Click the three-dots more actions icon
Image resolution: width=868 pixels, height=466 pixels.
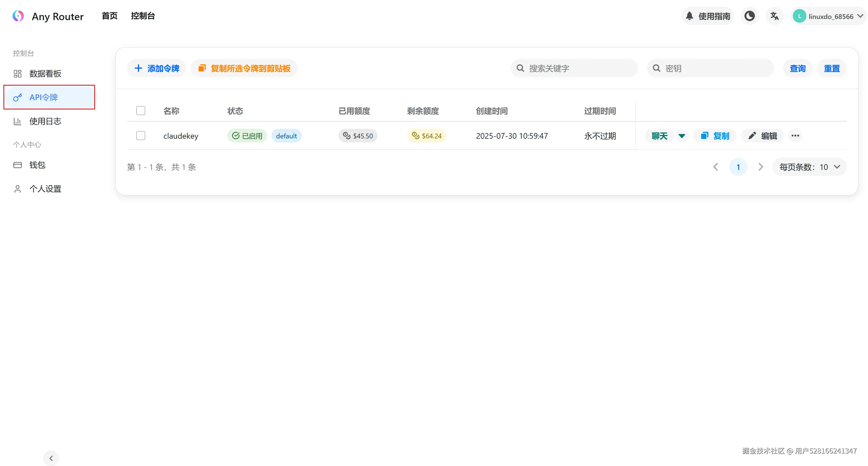coord(795,136)
